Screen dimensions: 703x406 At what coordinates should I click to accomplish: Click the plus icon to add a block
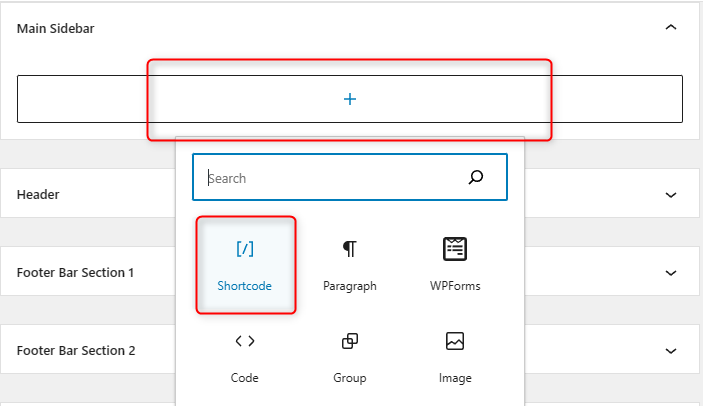(350, 99)
